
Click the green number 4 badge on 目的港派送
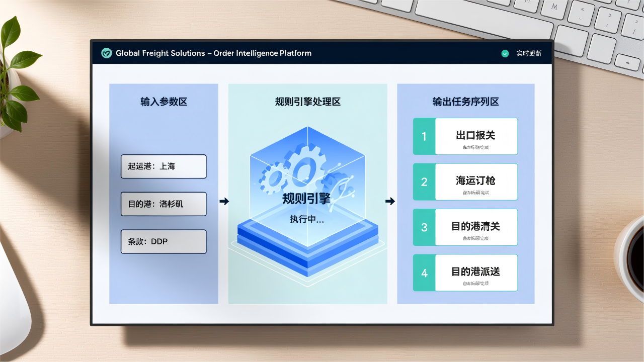[x=424, y=273]
